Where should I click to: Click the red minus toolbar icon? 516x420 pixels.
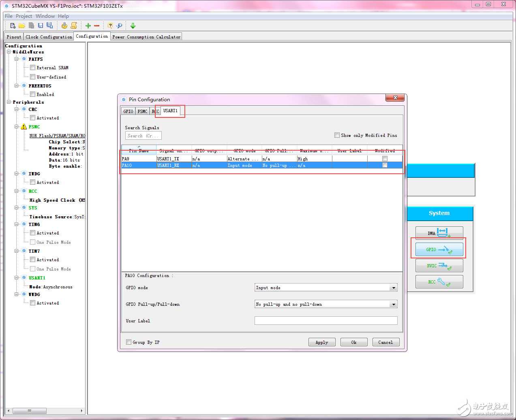[x=97, y=26]
